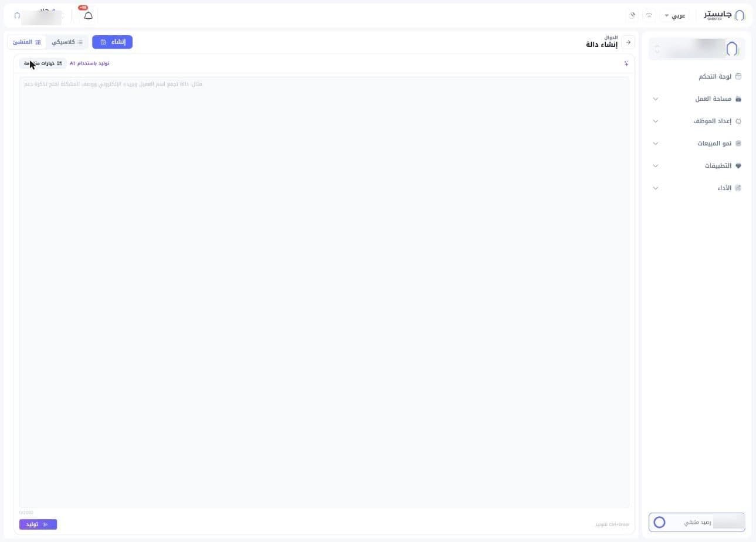Click the توليد generate button
756x542 pixels.
(38, 524)
